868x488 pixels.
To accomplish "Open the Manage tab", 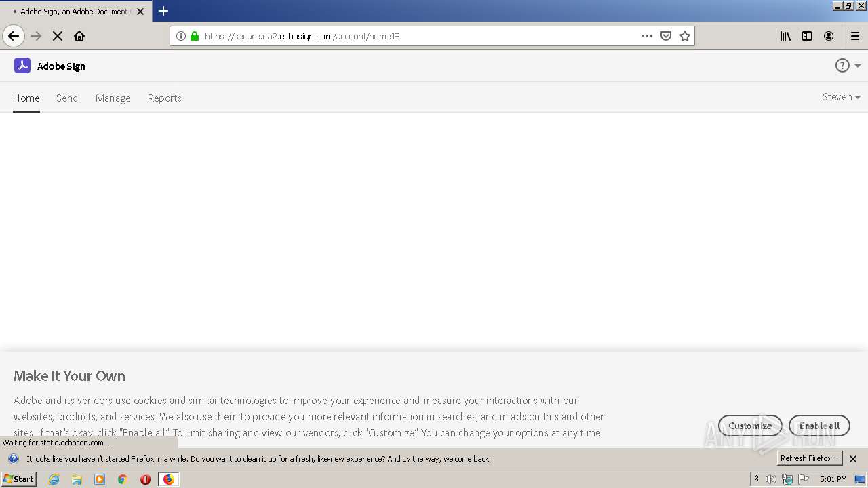I will [x=113, y=98].
